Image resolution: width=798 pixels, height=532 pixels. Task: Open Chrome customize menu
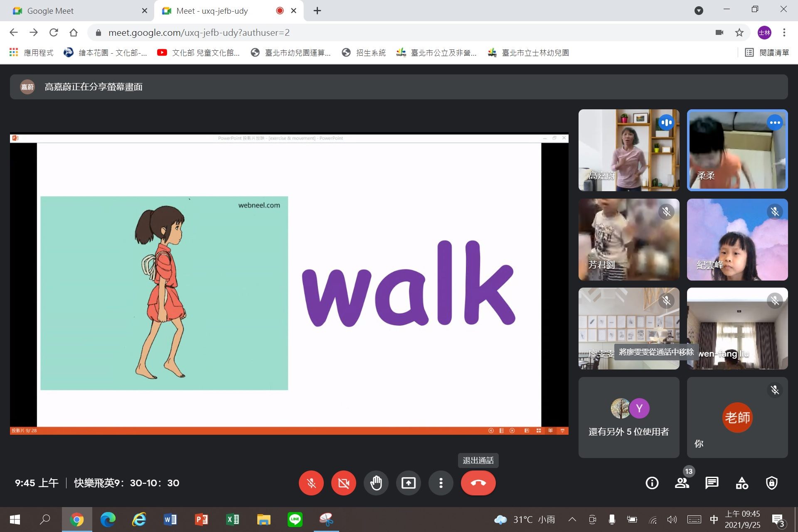[784, 32]
